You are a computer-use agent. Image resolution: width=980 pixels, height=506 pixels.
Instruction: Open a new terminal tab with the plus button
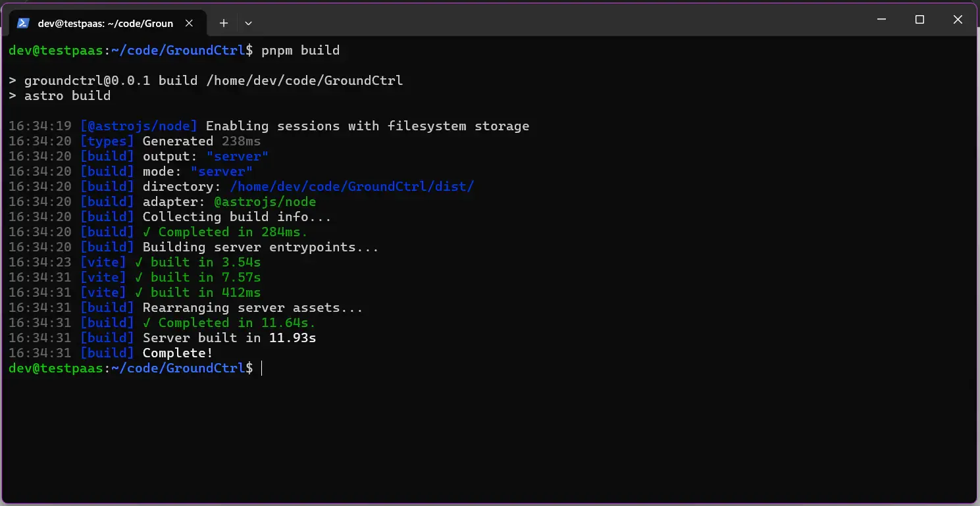click(223, 22)
